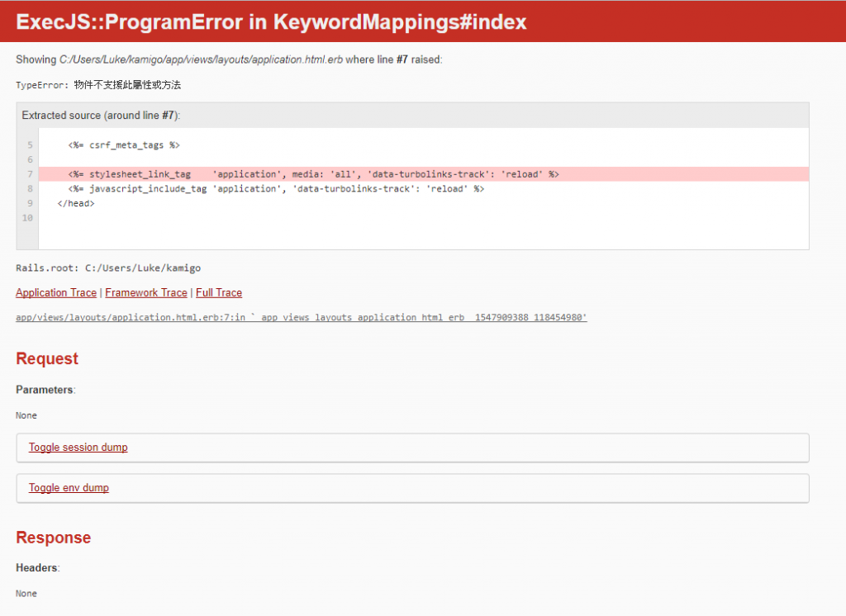The image size is (846, 616).
Task: Click the csrf_meta_tags source line
Action: tap(124, 145)
